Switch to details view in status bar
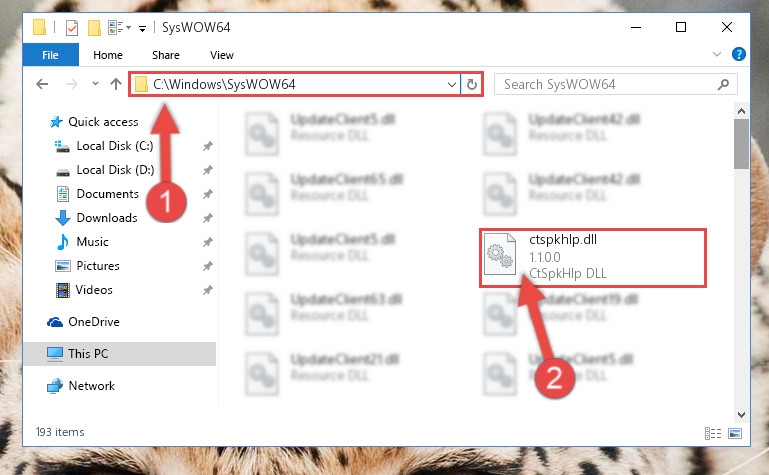Viewport: 769px width, 475px height. tap(713, 433)
